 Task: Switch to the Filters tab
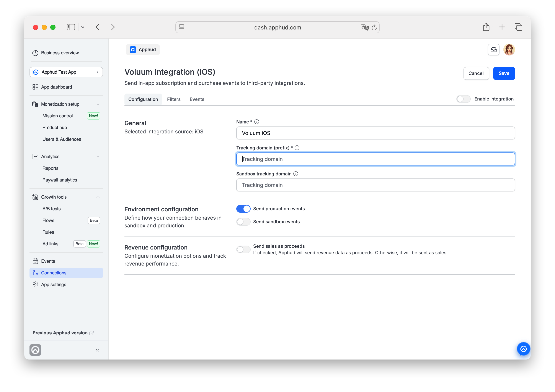[x=174, y=99]
